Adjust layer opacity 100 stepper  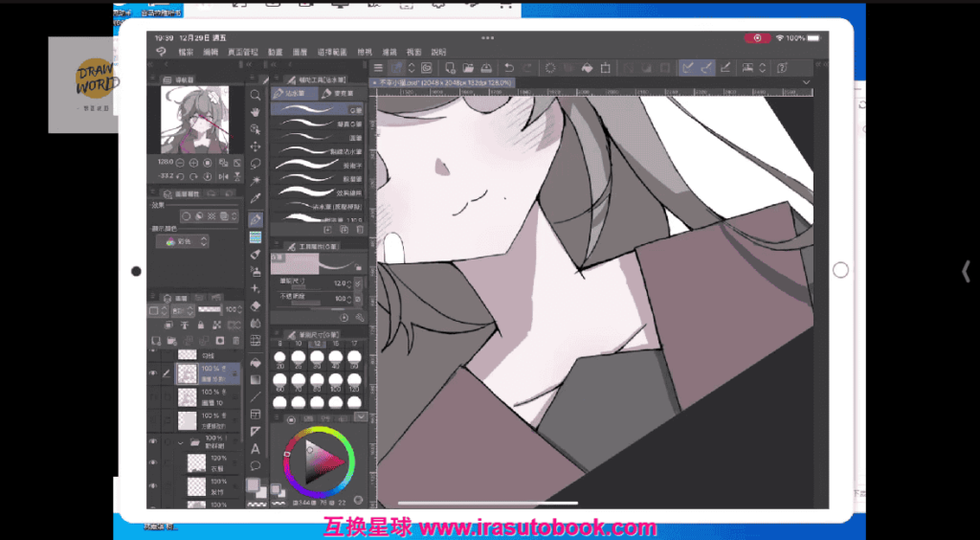pos(240,310)
